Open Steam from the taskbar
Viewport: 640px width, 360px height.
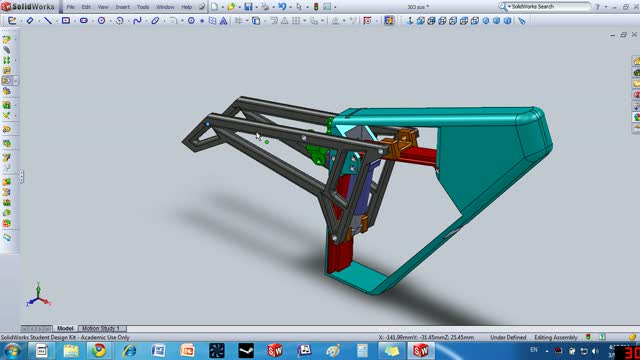click(x=246, y=351)
